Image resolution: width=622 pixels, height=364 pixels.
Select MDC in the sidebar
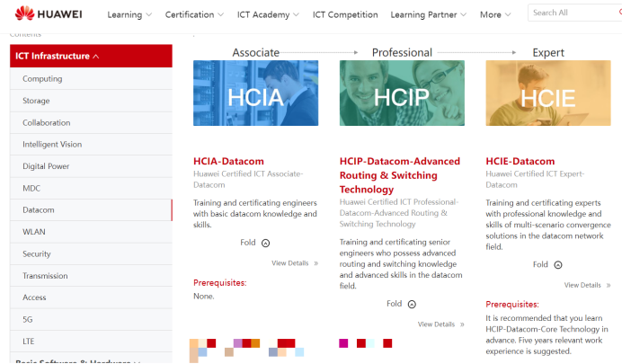pos(91,188)
